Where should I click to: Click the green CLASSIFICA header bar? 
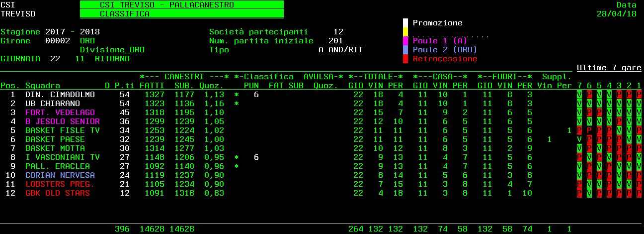click(x=181, y=14)
